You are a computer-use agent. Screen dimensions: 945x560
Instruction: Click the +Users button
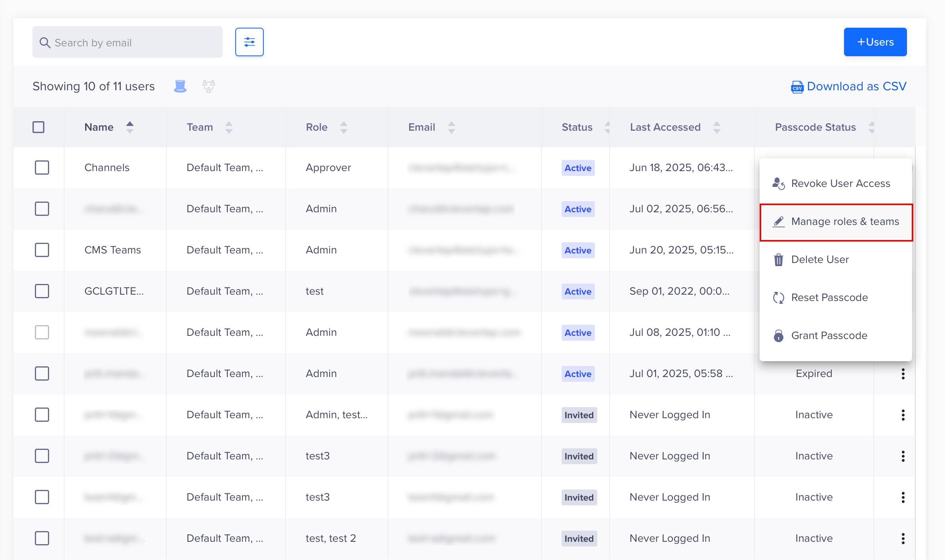click(875, 42)
